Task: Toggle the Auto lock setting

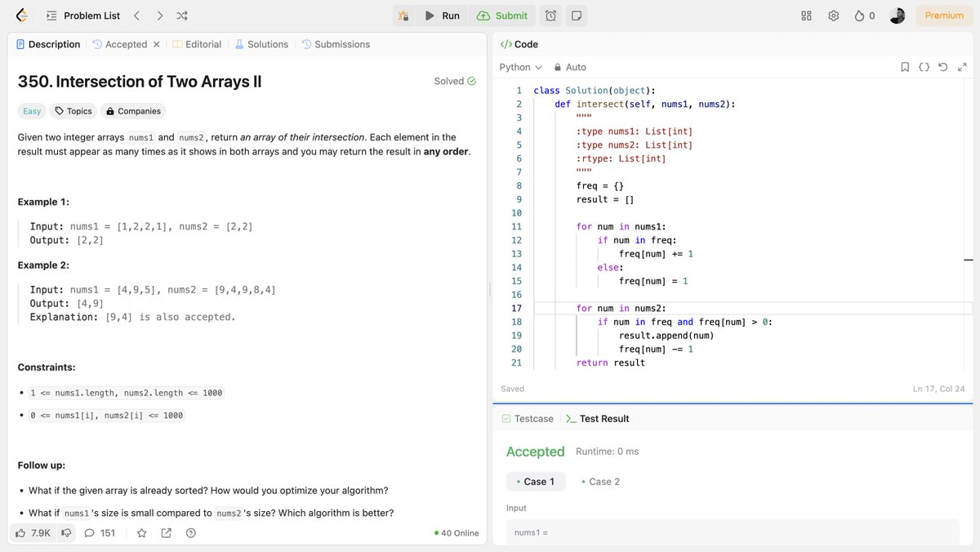Action: point(570,67)
